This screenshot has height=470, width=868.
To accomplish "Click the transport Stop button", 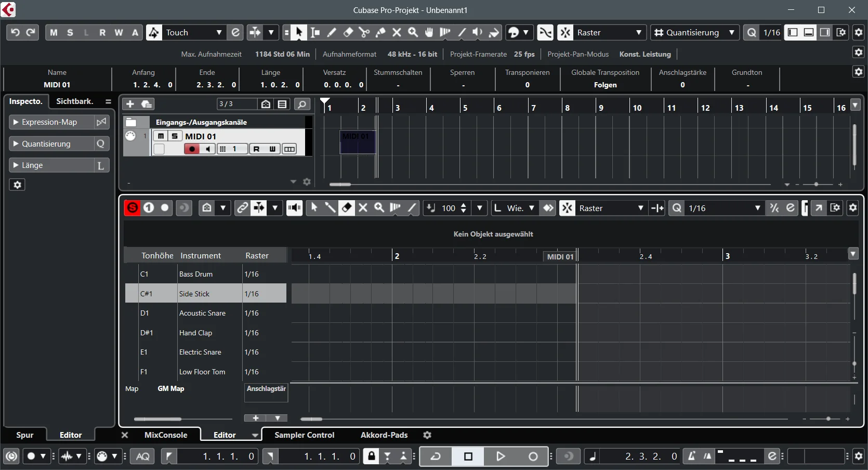I will coord(468,456).
